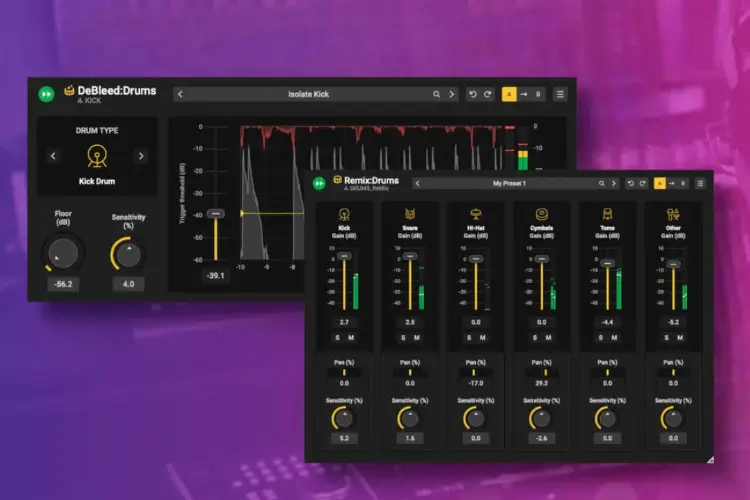Solo the Snare channel
This screenshot has height=500, width=750.
[403, 338]
